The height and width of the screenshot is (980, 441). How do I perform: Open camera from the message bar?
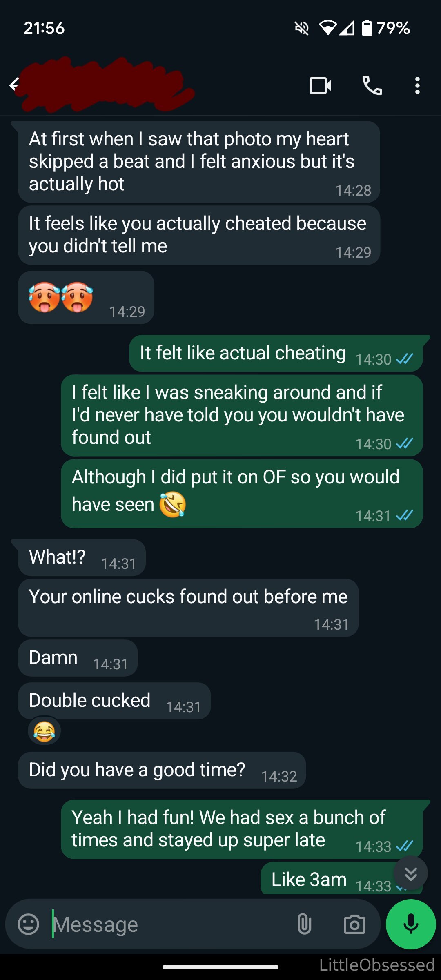pyautogui.click(x=354, y=924)
